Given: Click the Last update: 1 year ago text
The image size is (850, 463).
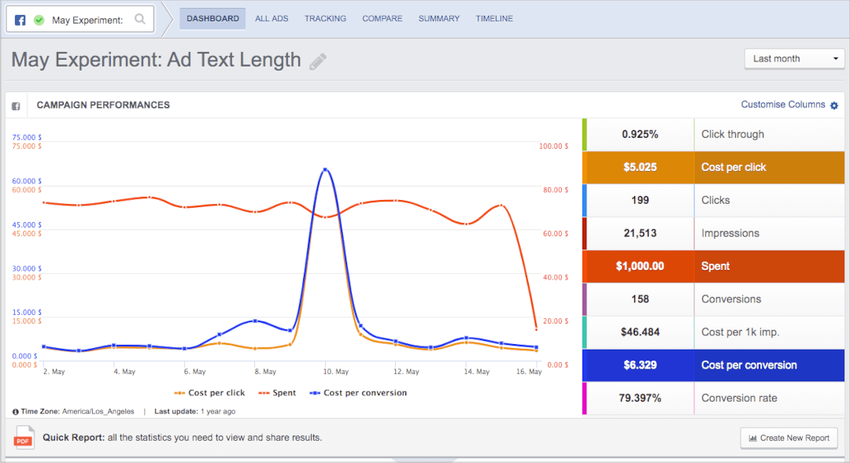Looking at the screenshot, I should point(195,411).
